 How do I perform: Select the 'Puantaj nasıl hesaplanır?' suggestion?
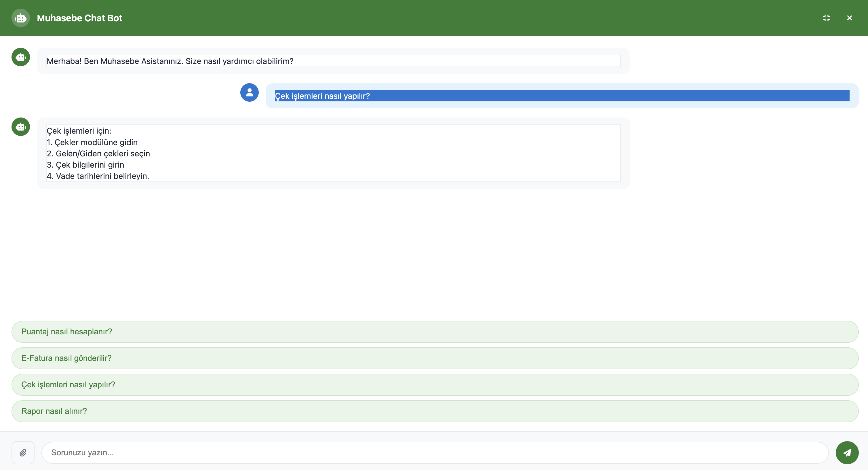click(x=435, y=331)
